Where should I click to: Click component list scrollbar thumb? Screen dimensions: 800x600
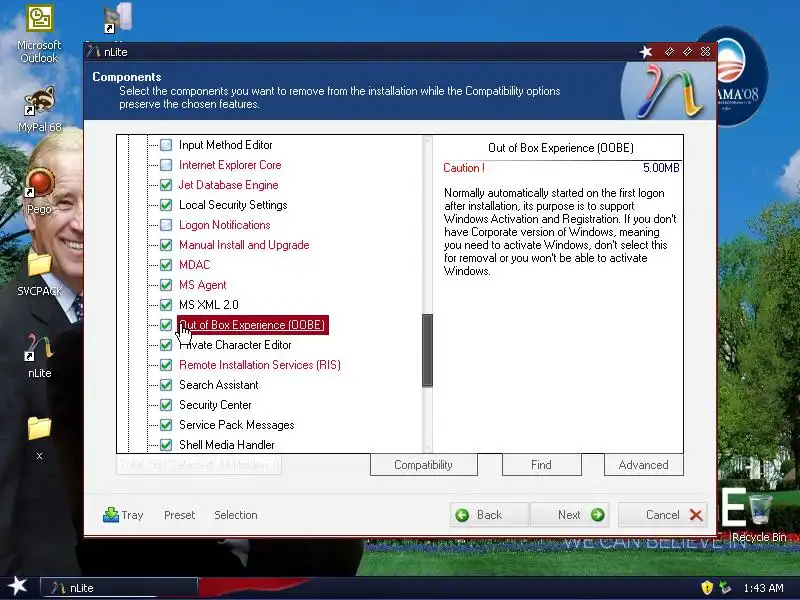[x=428, y=351]
